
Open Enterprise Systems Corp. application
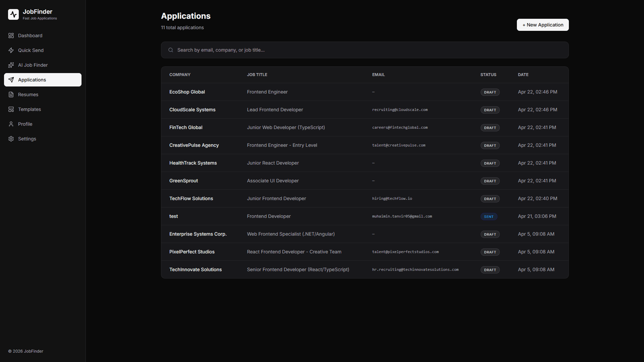click(x=365, y=234)
